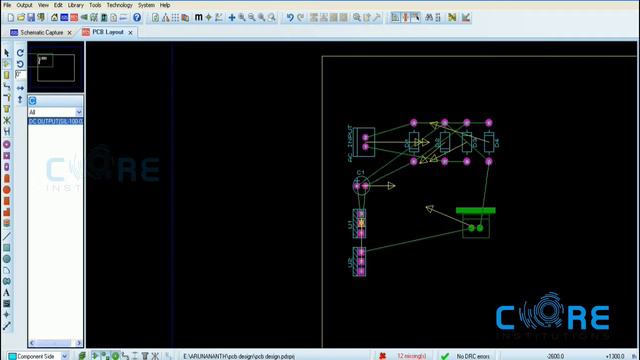640x360 pixels.
Task: Select the Dimension Mode tool
Action: [x=7, y=326]
